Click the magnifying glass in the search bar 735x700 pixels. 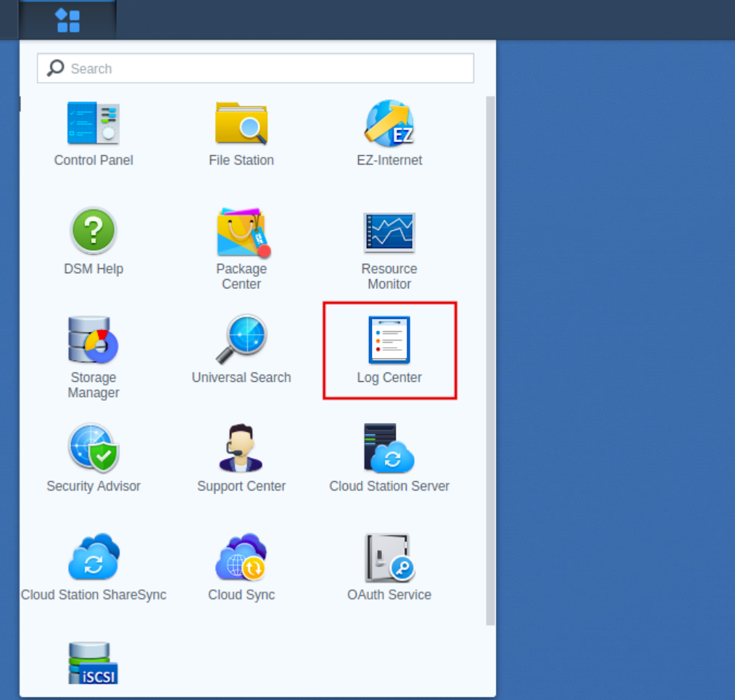[x=54, y=67]
